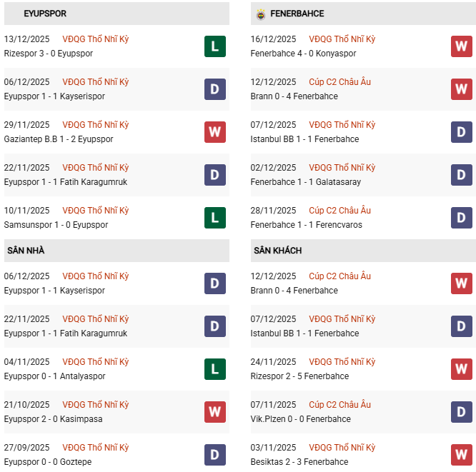This screenshot has height=472, width=476.
Task: Click W badge for Besiktas 2-3 Fenerbahce
Action: 461,455
